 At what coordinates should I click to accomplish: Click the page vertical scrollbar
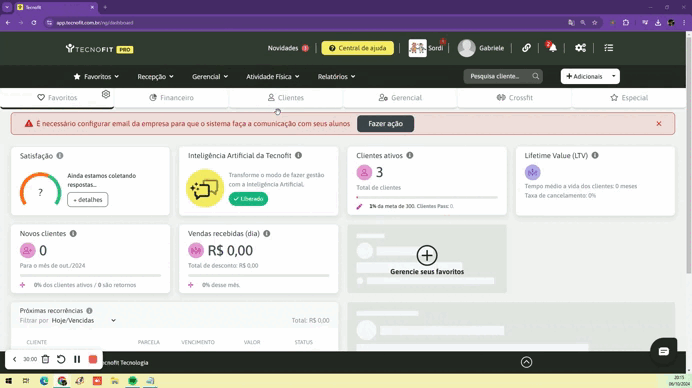[x=688, y=154]
